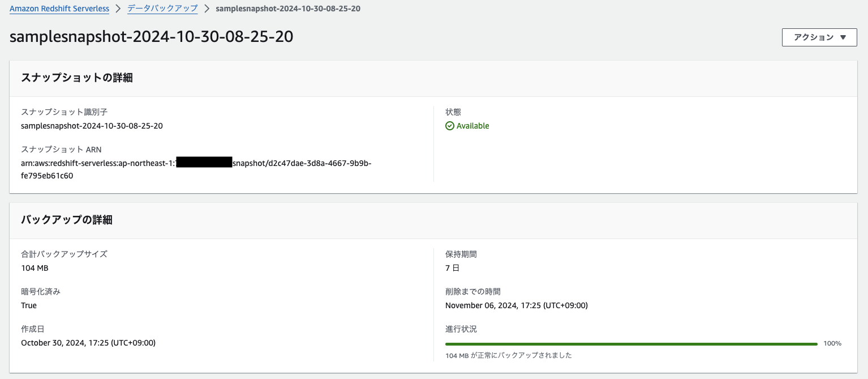Click the スナップショットの詳細 panel header
The width and height of the screenshot is (868, 379).
433,78
